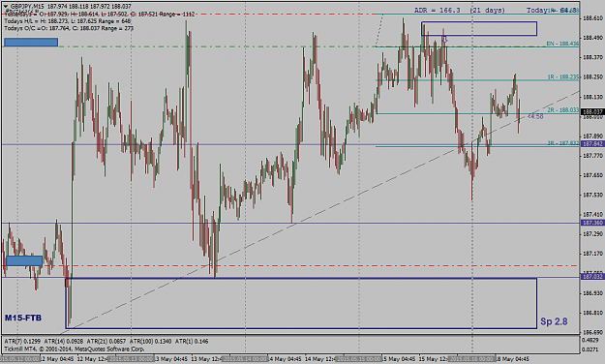Viewport: 605px width, 364px height.
Task: Click the 187.360 horizontal line price tag
Action: pos(592,223)
